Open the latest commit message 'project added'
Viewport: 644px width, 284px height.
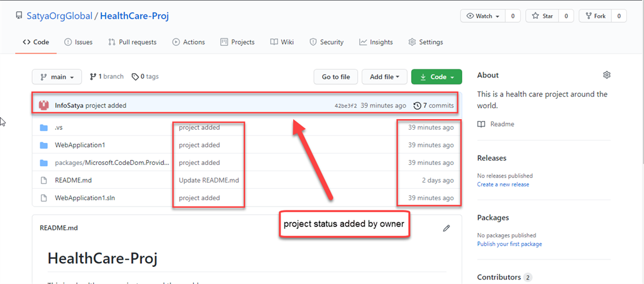(106, 106)
